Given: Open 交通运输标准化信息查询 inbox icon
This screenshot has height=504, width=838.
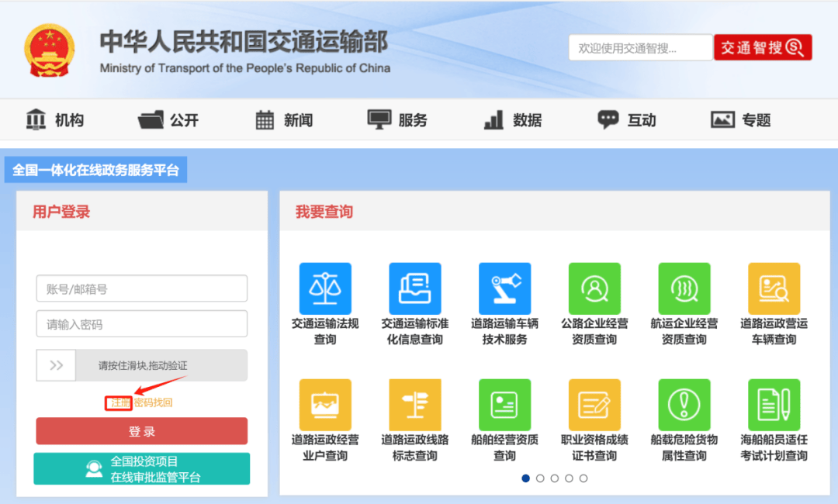Looking at the screenshot, I should coord(414,288).
